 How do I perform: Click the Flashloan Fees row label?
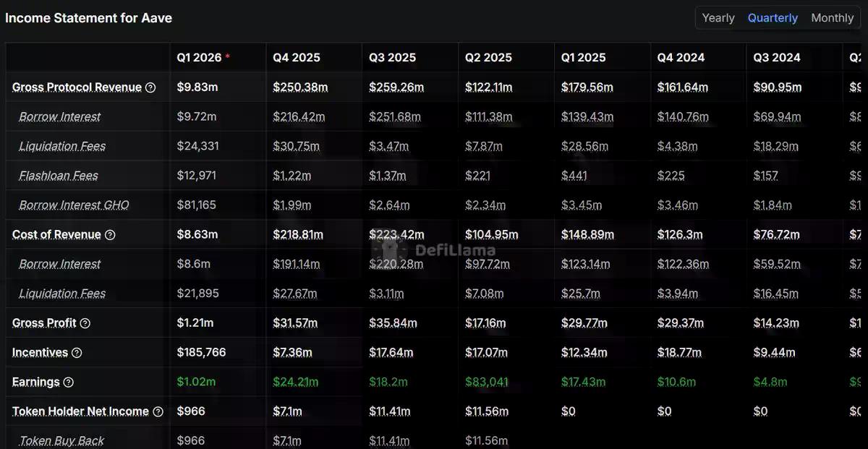pyautogui.click(x=59, y=176)
